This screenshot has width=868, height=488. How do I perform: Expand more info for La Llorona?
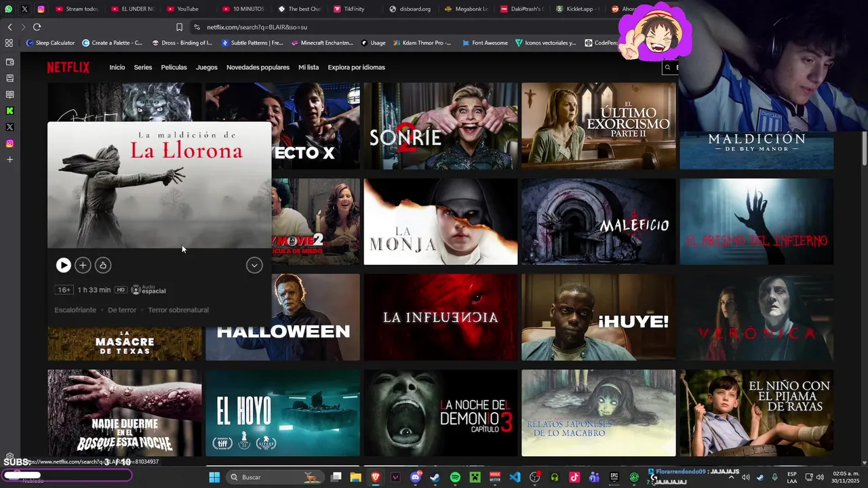tap(254, 266)
